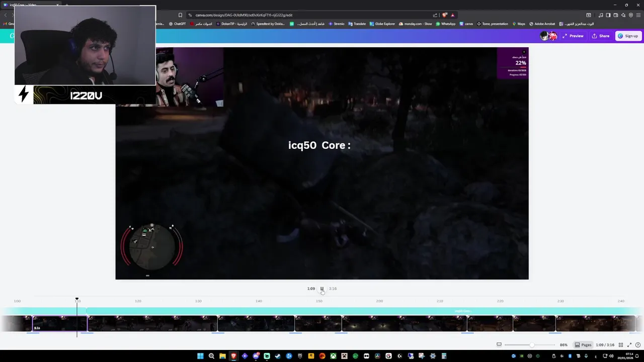The height and width of the screenshot is (362, 644).
Task: Click the 2:10 mark on the ruler
Action: tap(440, 301)
